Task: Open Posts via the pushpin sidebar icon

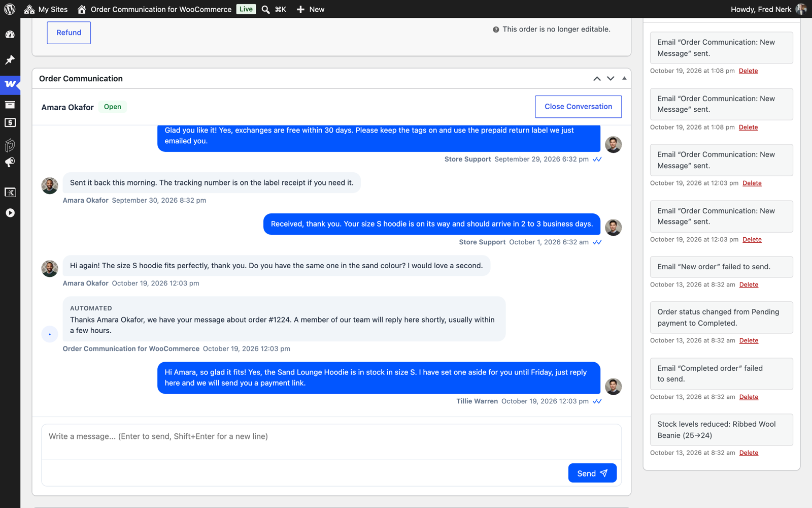Action: coord(10,60)
